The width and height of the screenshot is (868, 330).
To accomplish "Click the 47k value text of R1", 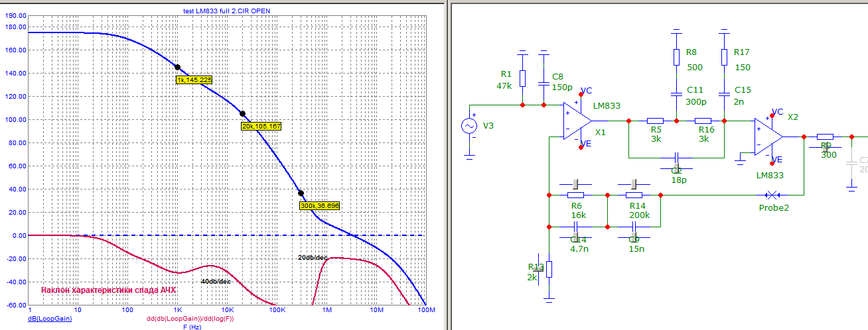I will coord(504,86).
